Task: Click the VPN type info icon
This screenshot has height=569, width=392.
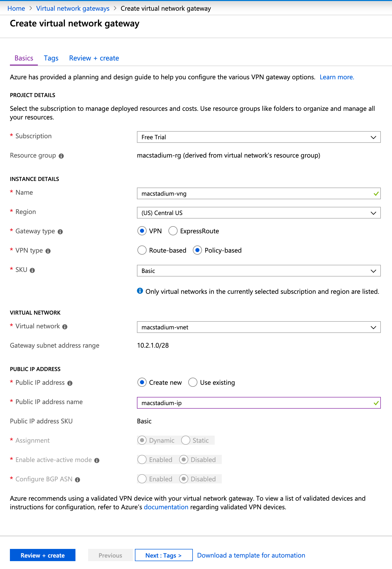Action: 48,251
